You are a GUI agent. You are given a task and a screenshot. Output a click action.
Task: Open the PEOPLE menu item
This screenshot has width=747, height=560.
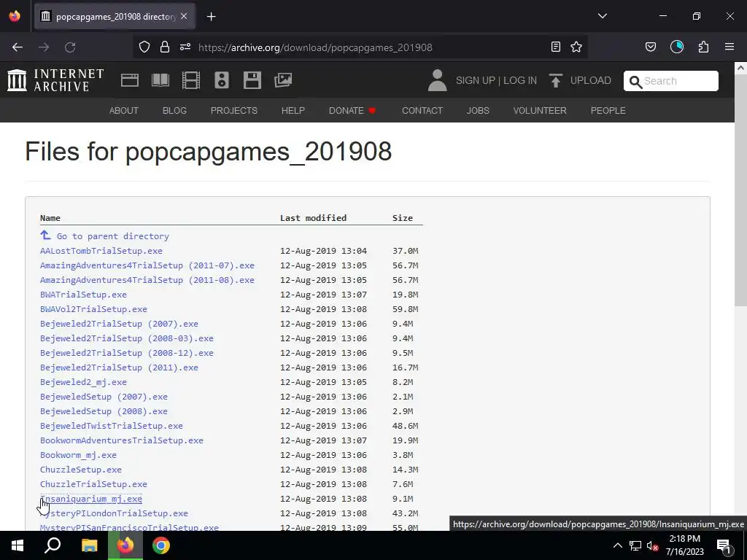click(608, 111)
